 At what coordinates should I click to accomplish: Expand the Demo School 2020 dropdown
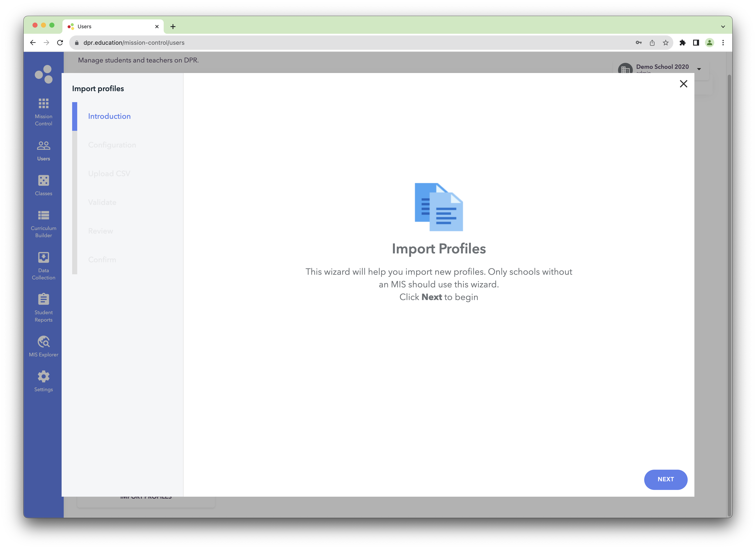699,69
